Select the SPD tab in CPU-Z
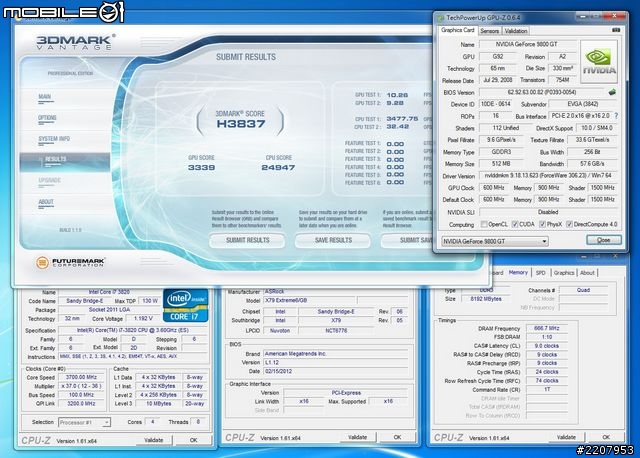 540,273
